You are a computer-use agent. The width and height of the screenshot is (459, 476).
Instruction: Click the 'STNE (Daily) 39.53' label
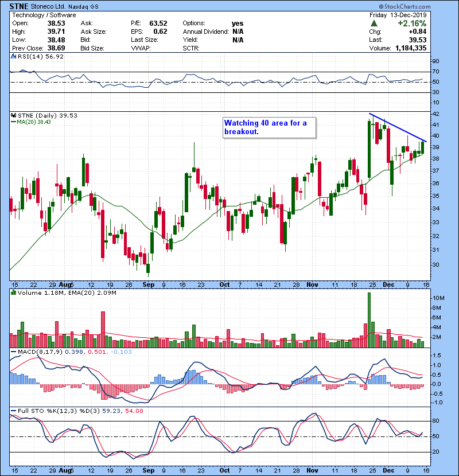point(48,116)
